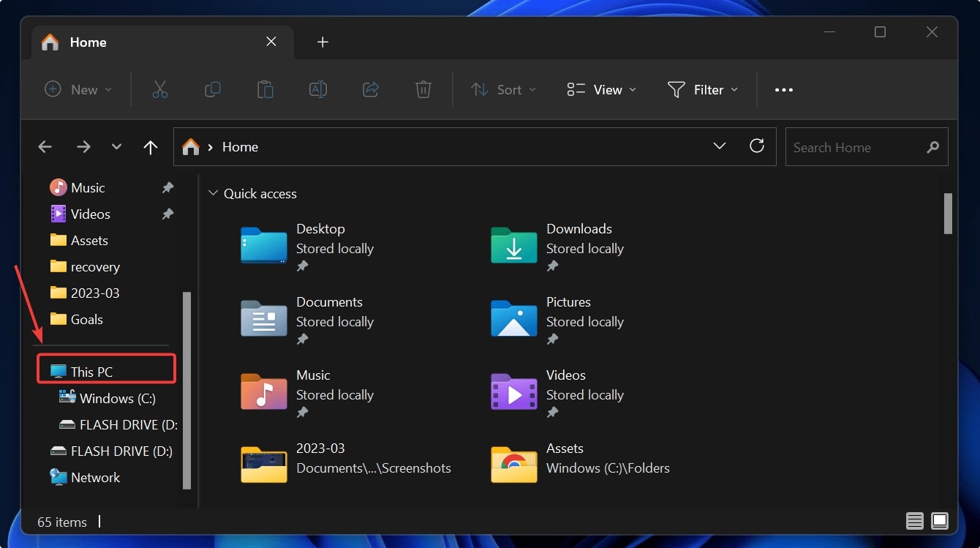
Task: Click the Paste clipboard icon
Action: (265, 89)
